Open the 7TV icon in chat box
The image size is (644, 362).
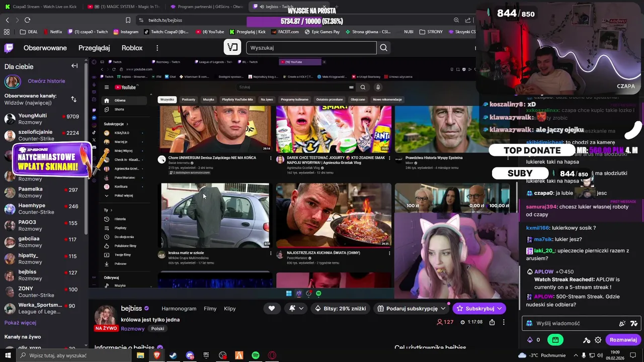pyautogui.click(x=634, y=323)
